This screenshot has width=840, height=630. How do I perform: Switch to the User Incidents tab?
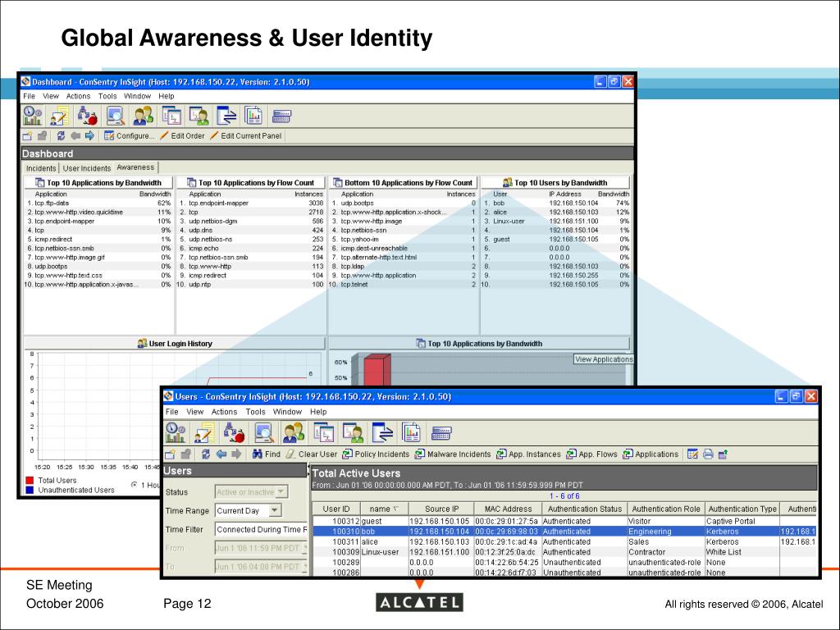[86, 168]
